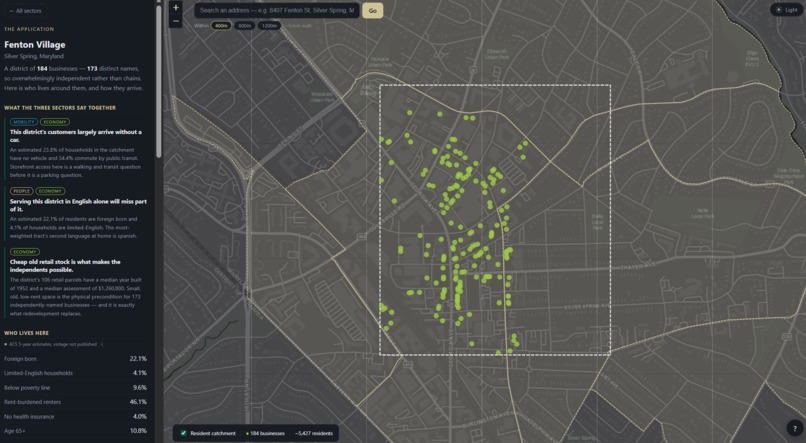Image resolution: width=806 pixels, height=443 pixels.
Task: Click 'Age 65+' statistic row
Action: pos(76,431)
